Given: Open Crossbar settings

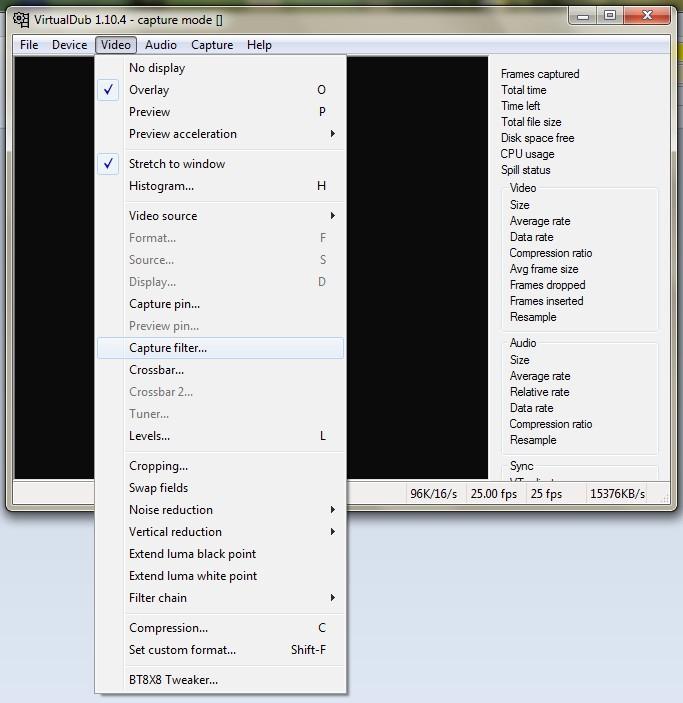Looking at the screenshot, I should pos(220,370).
